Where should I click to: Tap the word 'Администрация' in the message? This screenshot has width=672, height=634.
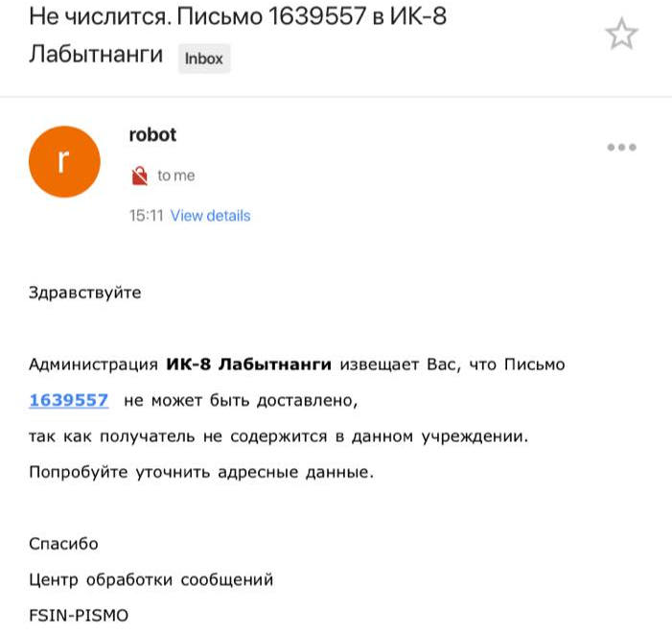coord(93,364)
